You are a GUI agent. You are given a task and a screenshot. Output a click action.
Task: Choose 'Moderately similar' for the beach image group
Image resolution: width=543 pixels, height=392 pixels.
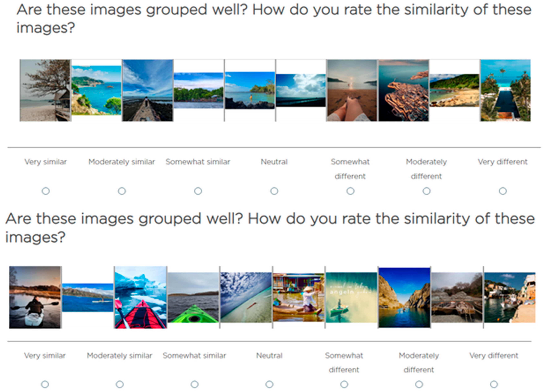click(122, 191)
